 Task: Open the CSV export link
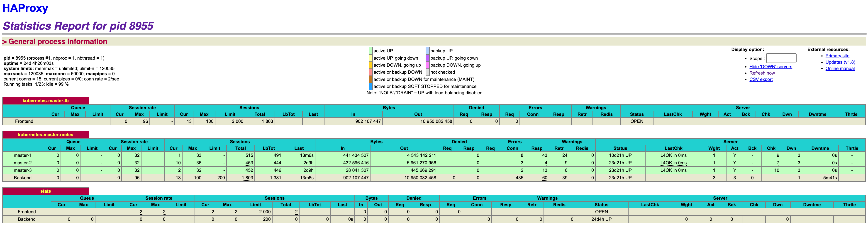[761, 80]
